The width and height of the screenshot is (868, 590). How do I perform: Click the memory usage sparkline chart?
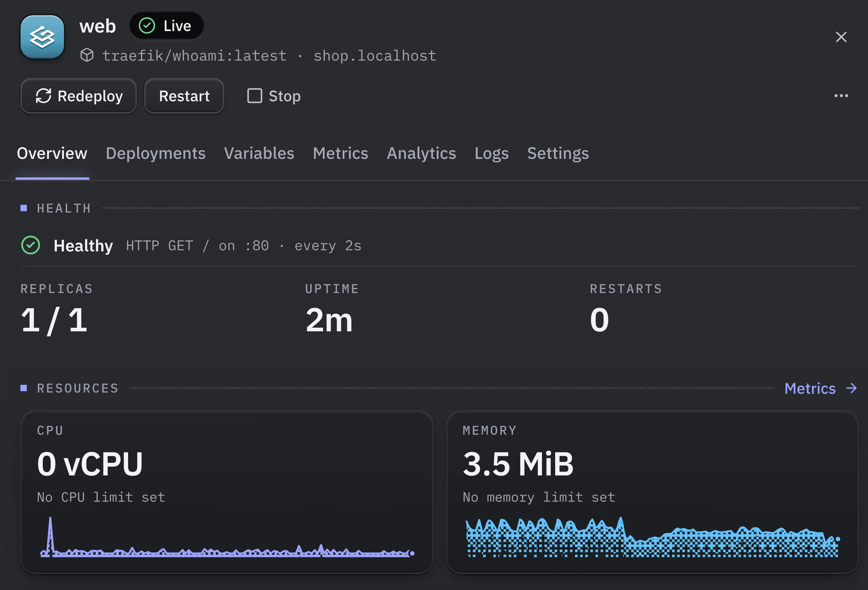click(653, 537)
